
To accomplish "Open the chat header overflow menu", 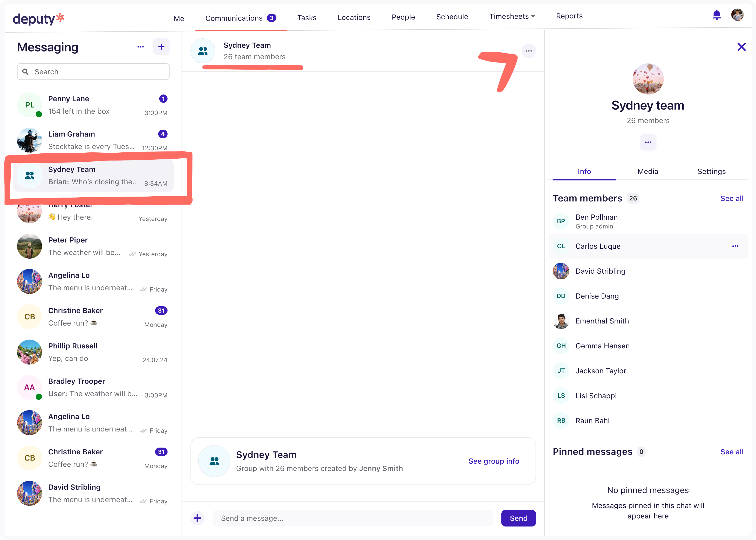I will (529, 51).
